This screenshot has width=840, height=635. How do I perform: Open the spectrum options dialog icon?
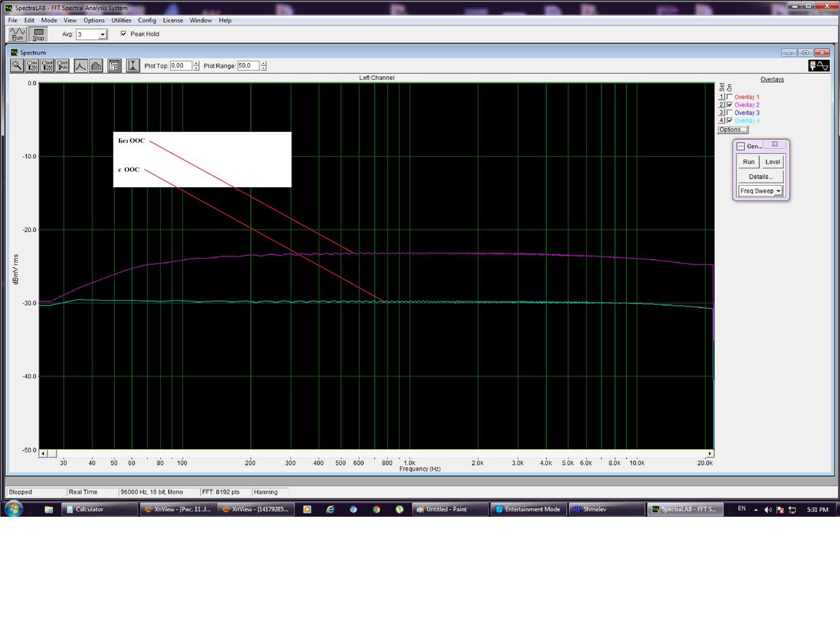(114, 66)
